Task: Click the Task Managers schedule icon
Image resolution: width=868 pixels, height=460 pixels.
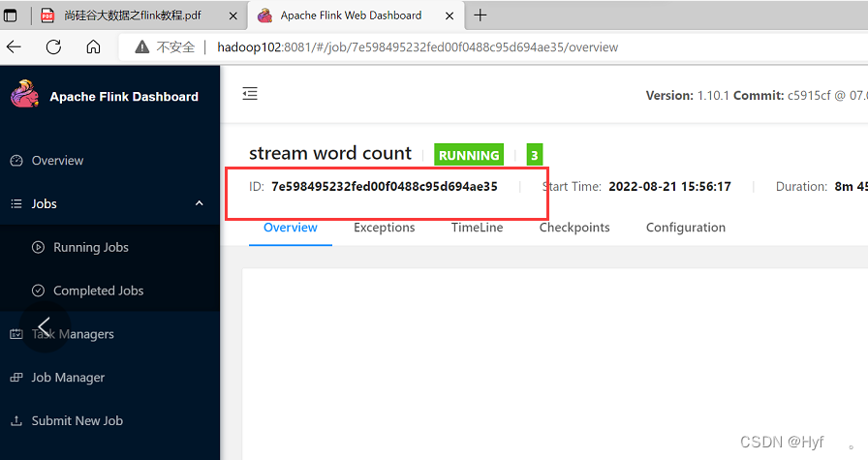Action: [16, 334]
